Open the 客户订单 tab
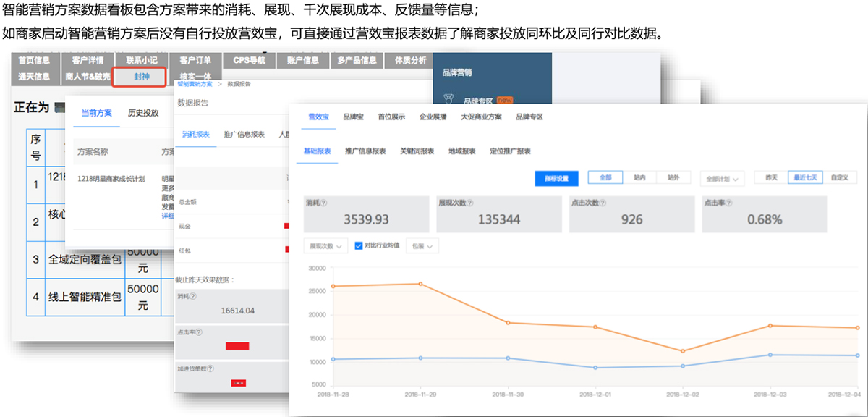The height and width of the screenshot is (417, 868). click(x=195, y=60)
